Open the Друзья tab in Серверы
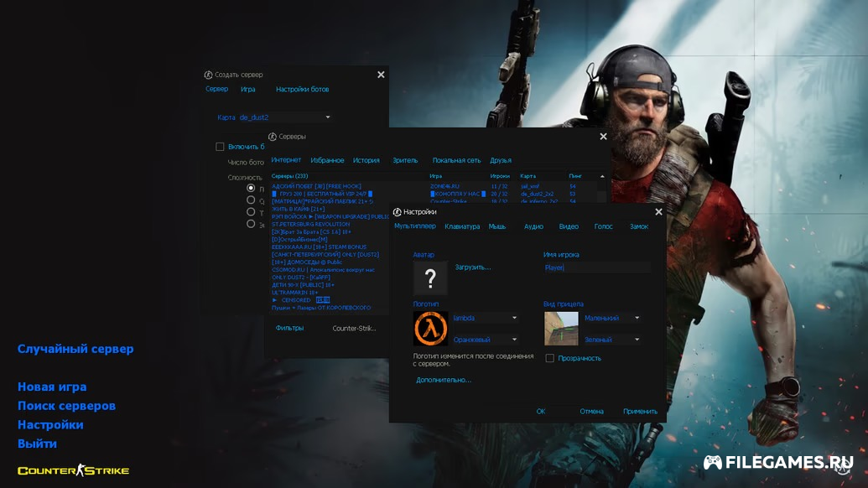The image size is (868, 488). tap(501, 160)
